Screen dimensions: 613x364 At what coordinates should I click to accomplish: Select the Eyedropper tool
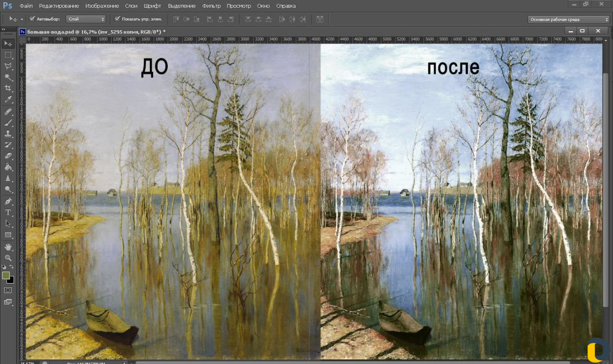tap(8, 100)
